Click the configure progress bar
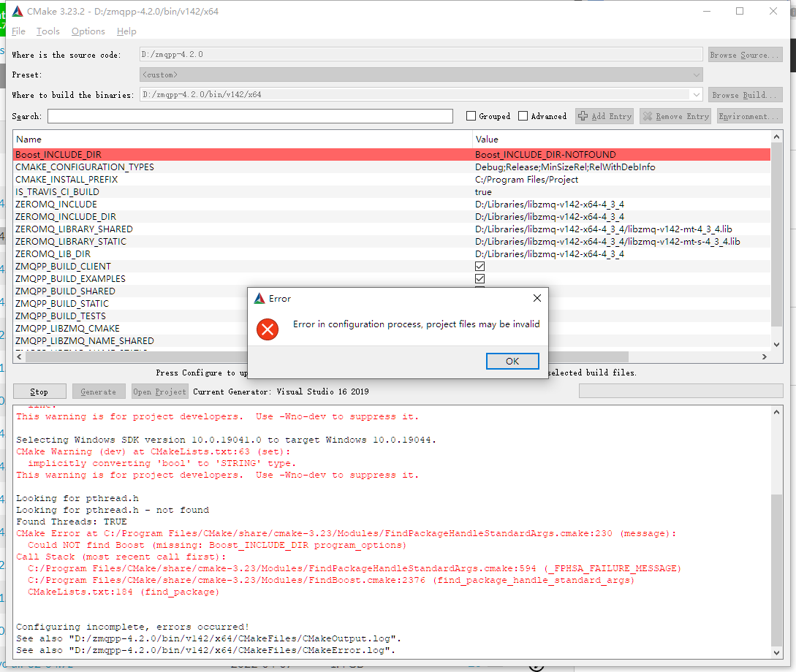The image size is (796, 672). (x=681, y=391)
